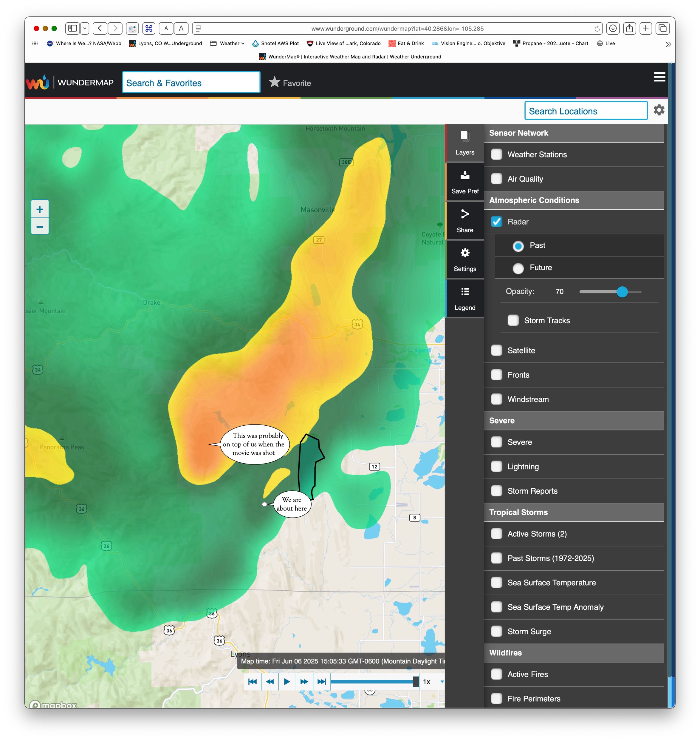Open the Snotel AWS Plot bookmark
Image resolution: width=700 pixels, height=741 pixels.
(276, 43)
